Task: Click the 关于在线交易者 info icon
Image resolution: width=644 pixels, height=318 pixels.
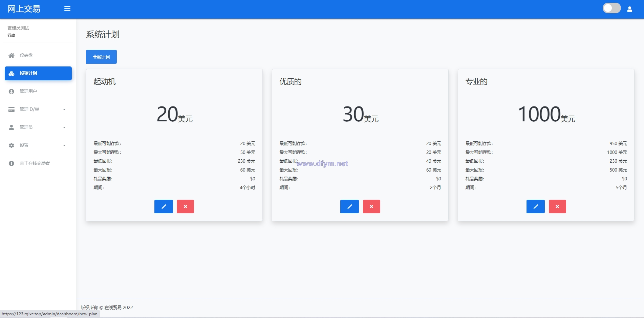Action: point(12,163)
